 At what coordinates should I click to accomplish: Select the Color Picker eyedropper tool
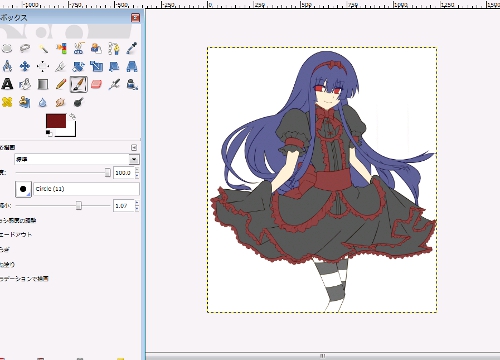click(132, 49)
